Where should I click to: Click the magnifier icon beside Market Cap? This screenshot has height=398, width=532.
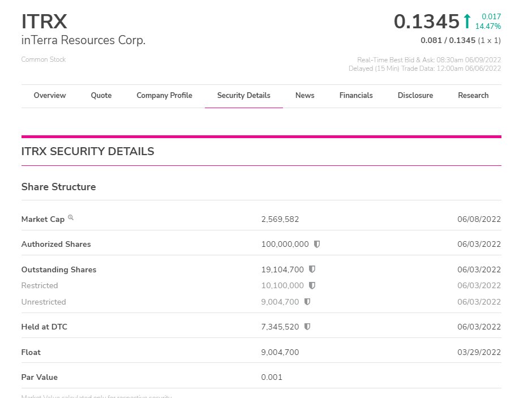click(x=71, y=217)
